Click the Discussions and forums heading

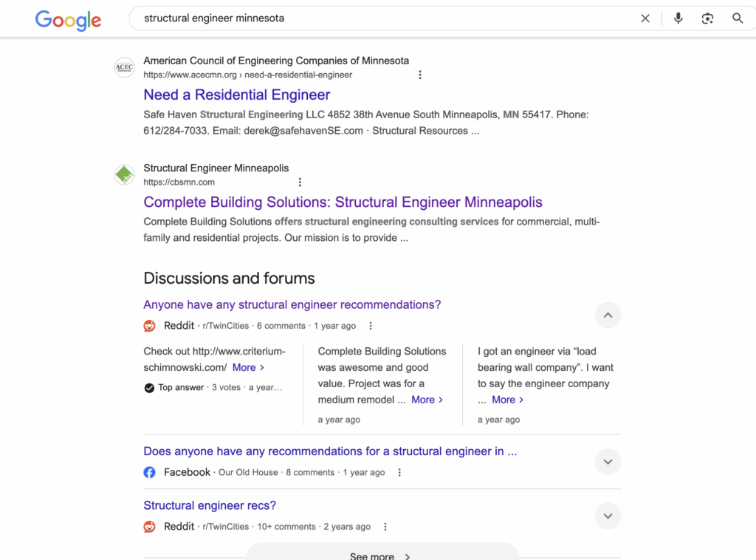point(229,279)
